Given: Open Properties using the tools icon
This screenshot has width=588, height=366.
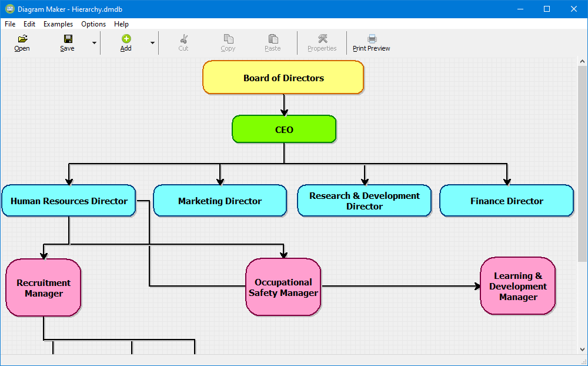Looking at the screenshot, I should [x=322, y=39].
